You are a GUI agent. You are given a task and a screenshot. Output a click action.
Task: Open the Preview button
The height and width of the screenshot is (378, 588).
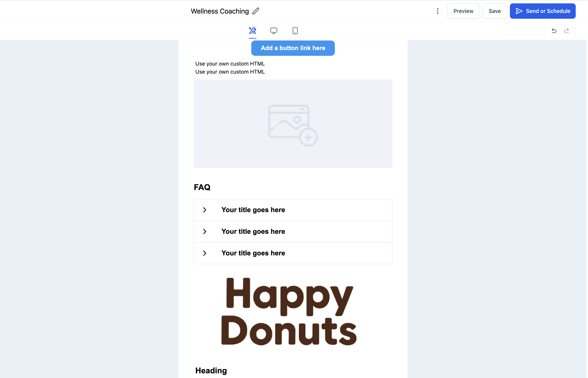pyautogui.click(x=463, y=11)
